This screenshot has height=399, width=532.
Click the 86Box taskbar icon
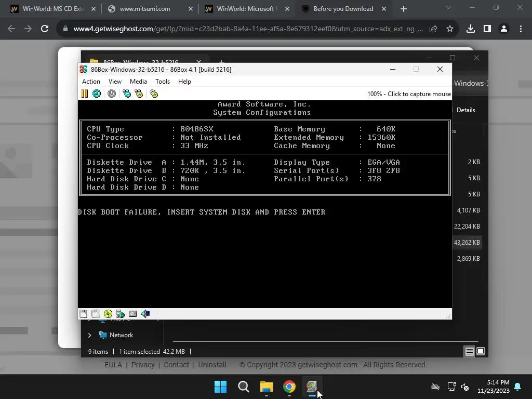312,387
